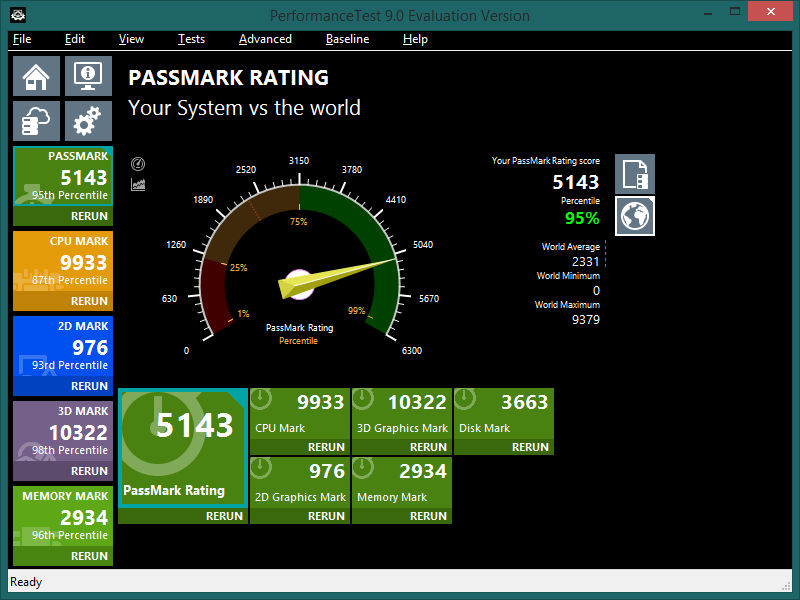Open the Edit menu

pos(74,39)
